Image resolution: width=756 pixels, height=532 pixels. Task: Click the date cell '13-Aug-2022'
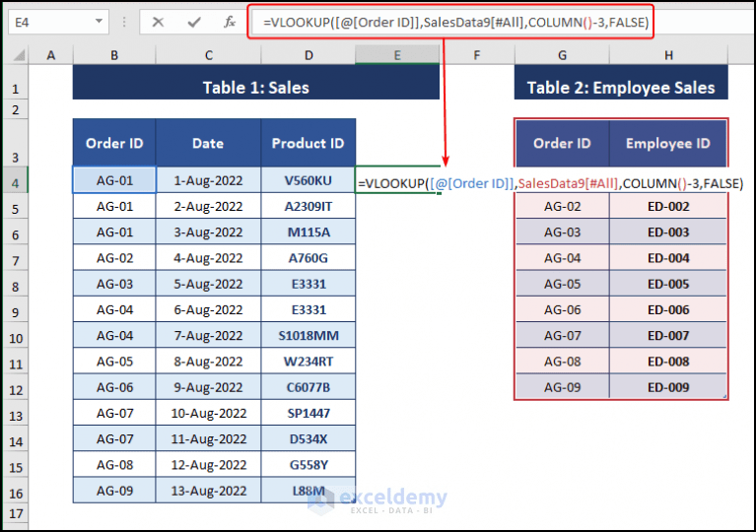tap(208, 491)
